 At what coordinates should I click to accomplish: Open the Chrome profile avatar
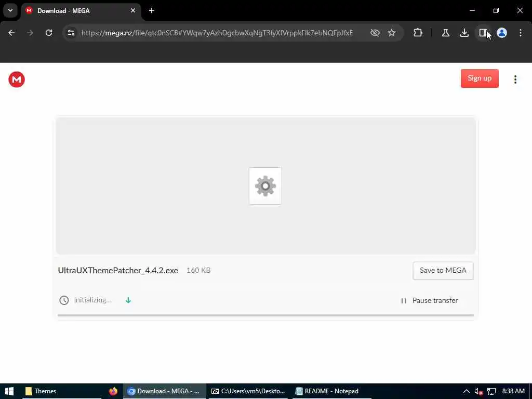tap(502, 33)
